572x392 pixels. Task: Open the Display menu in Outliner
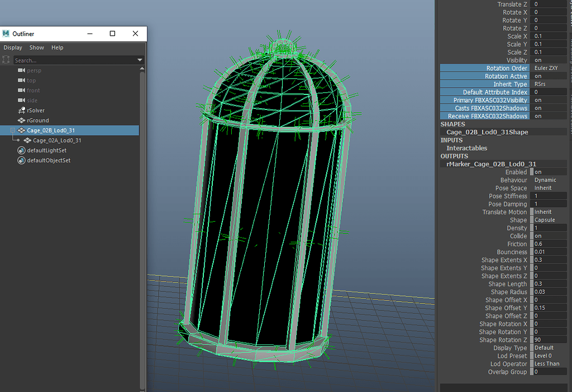12,47
